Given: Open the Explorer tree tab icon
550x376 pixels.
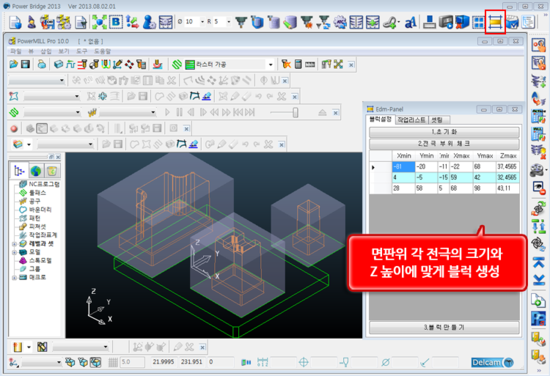Looking at the screenshot, I should click(20, 171).
